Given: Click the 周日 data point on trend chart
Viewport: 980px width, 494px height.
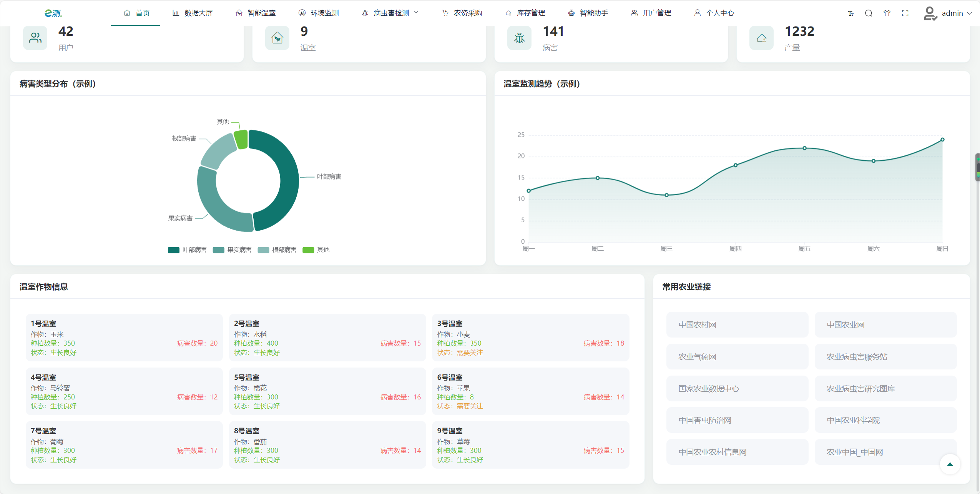Looking at the screenshot, I should pyautogui.click(x=942, y=140).
